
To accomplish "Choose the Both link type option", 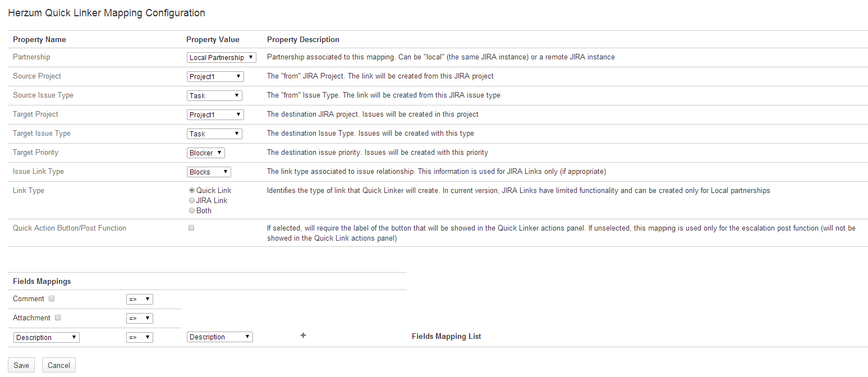I will pos(192,211).
